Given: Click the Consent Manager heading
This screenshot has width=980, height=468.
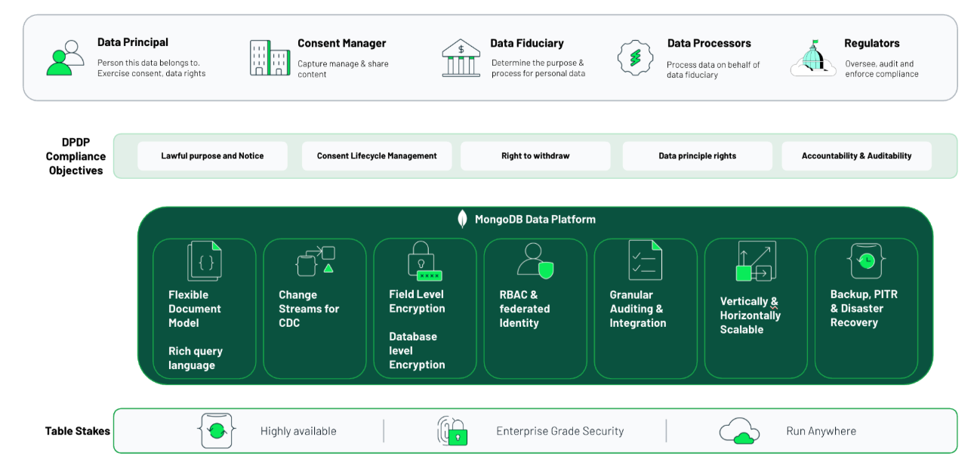Looking at the screenshot, I should pyautogui.click(x=341, y=44).
